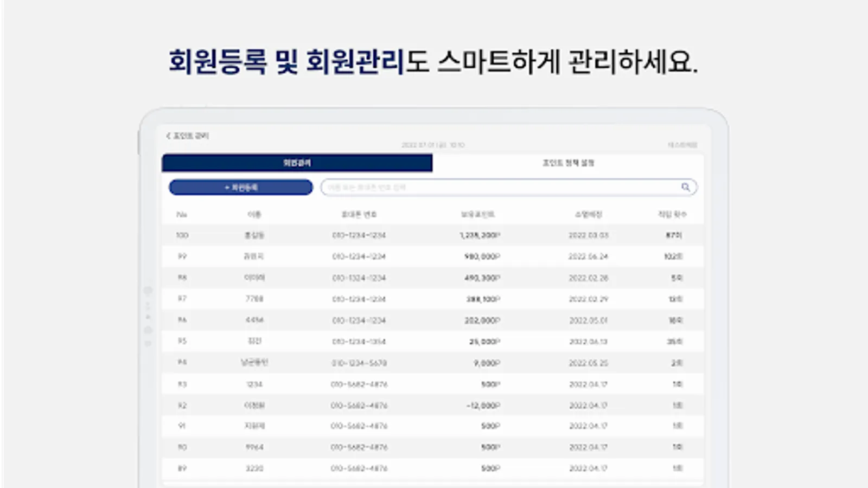Select the member named 4456
868x488 pixels.
click(x=254, y=320)
